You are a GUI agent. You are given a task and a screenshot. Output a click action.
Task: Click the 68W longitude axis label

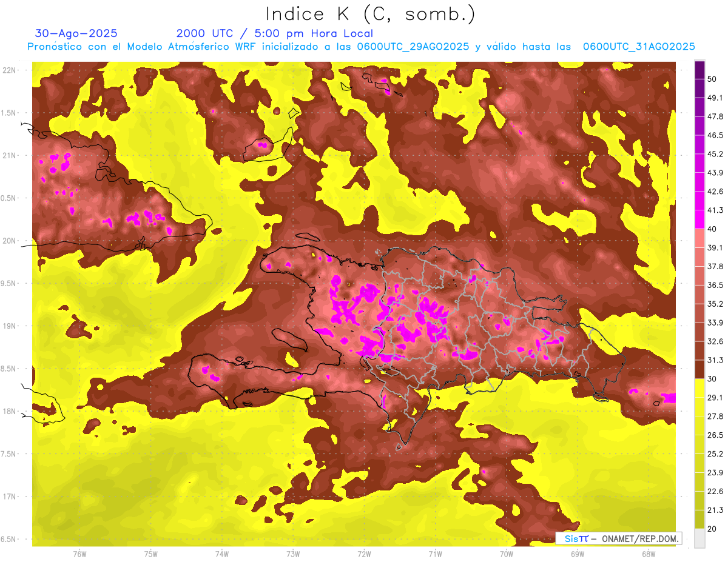pos(648,554)
